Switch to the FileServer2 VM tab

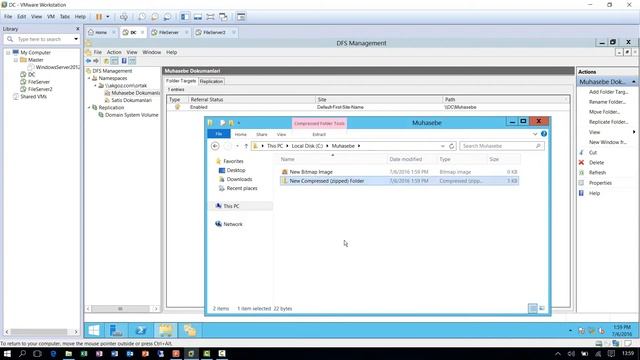[214, 32]
